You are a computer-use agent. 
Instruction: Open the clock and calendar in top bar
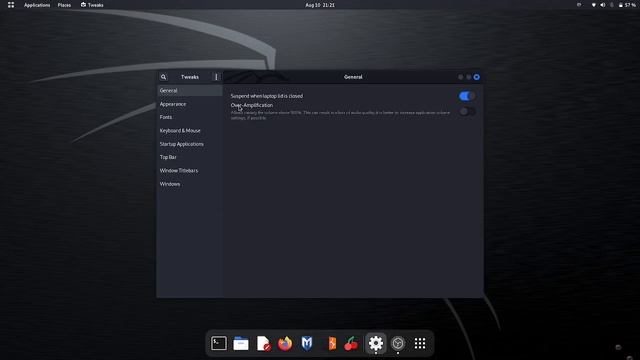[320, 5]
